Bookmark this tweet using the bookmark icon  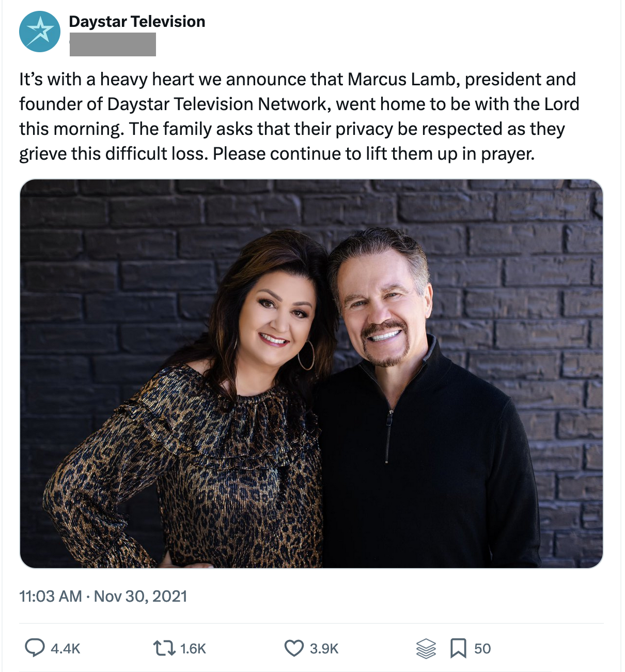pyautogui.click(x=458, y=648)
